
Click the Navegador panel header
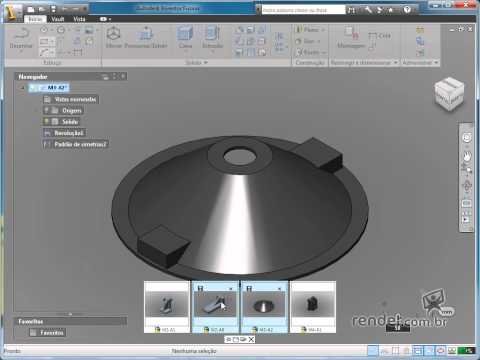pyautogui.click(x=70, y=77)
